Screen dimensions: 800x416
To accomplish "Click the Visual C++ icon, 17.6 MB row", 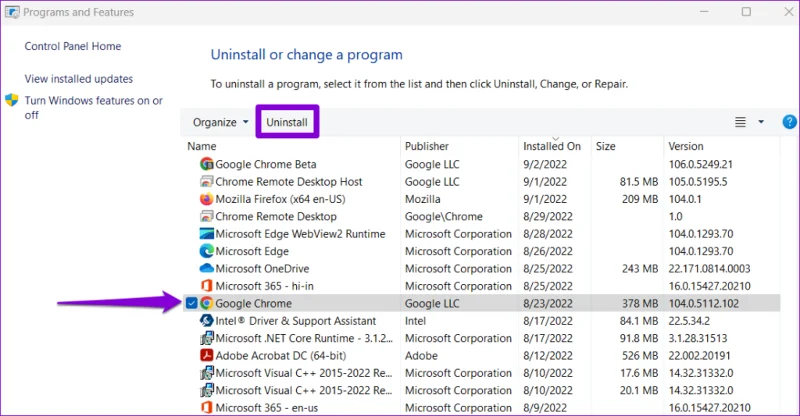I will click(207, 373).
